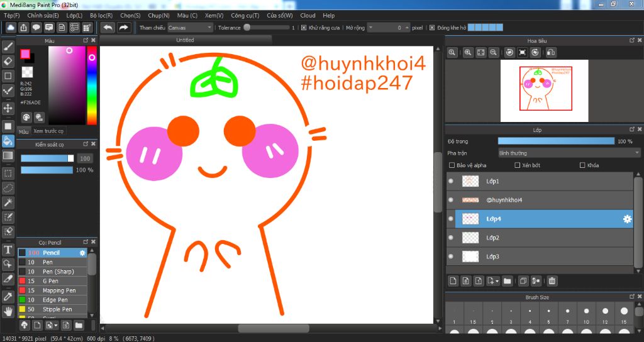Open the Cloud menu
Image resolution: width=644 pixels, height=342 pixels.
[x=308, y=16]
